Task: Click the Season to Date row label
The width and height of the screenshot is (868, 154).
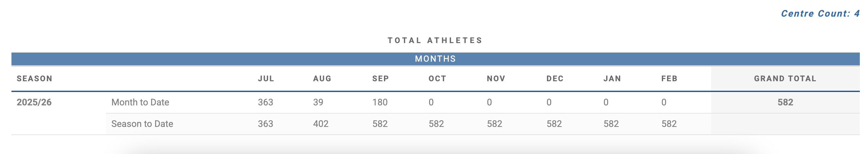Action: (x=142, y=124)
